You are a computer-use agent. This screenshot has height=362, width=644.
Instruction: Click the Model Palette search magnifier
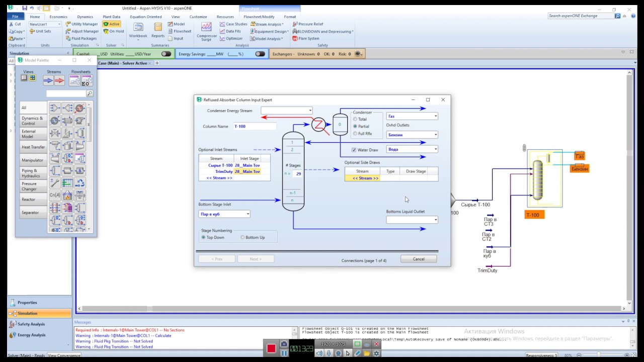[90, 94]
